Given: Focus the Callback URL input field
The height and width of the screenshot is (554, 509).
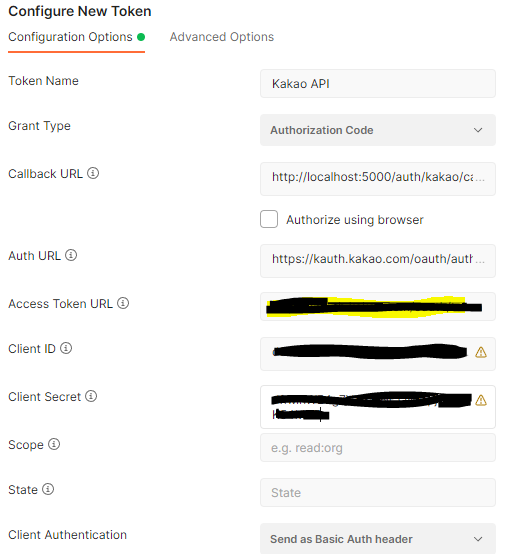Looking at the screenshot, I should coord(378,179).
